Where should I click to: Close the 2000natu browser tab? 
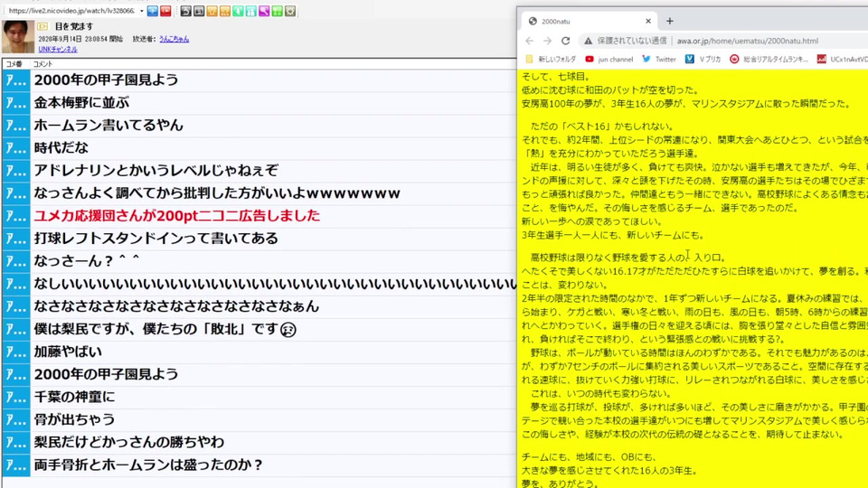point(648,21)
